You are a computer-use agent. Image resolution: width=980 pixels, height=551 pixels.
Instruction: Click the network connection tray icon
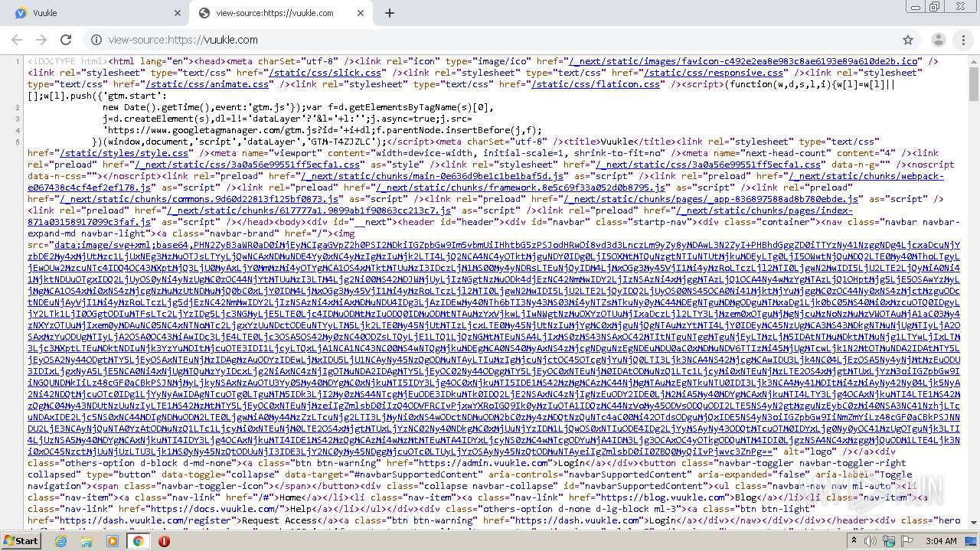889,541
